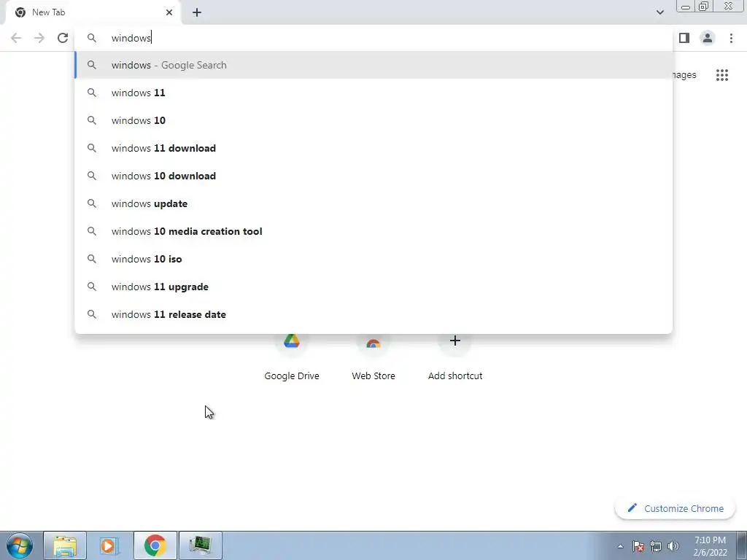Open the clock showing 7:10 PM

pos(710,546)
